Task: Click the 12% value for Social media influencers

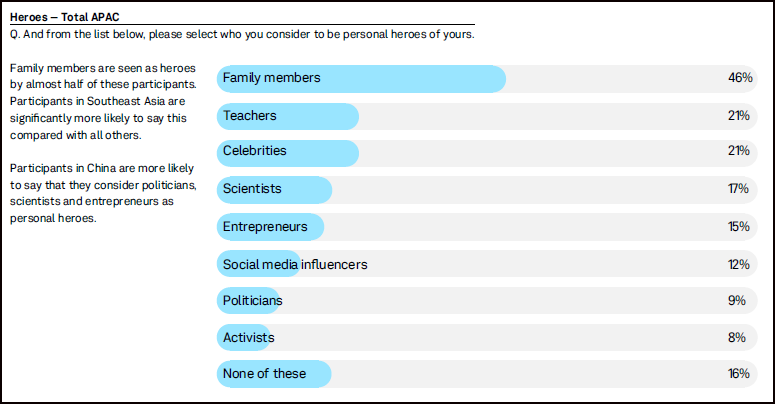Action: [739, 264]
